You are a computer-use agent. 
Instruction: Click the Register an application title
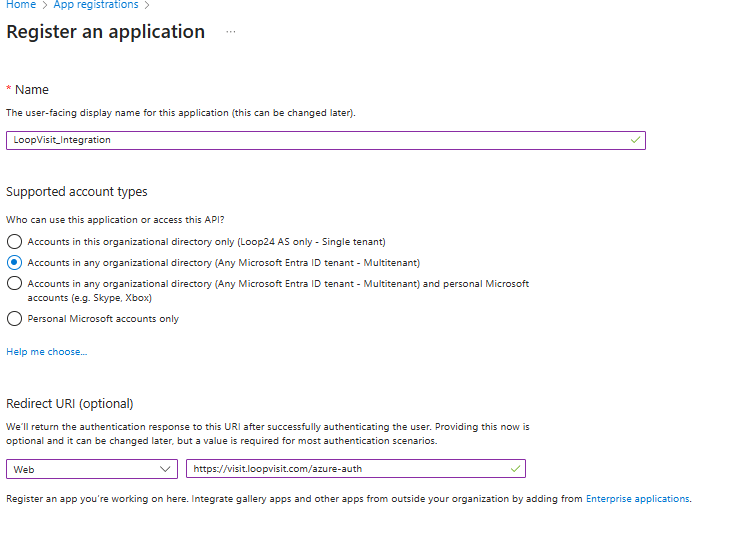(106, 32)
